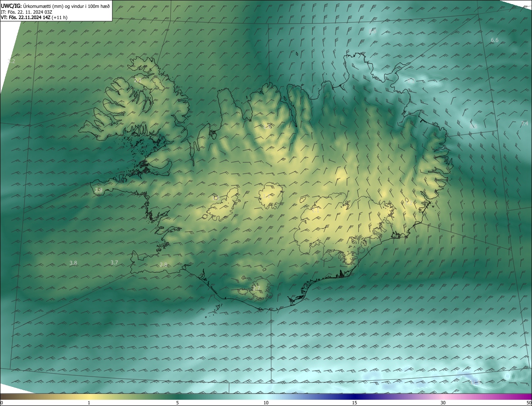Select the 7.4 value label on the map
The image size is (532, 406).
tap(525, 124)
